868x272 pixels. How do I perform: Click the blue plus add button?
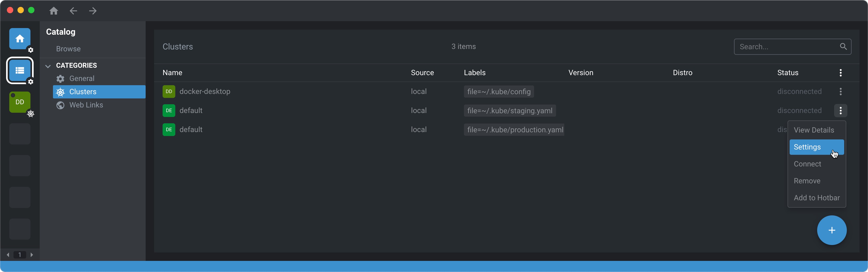(831, 230)
